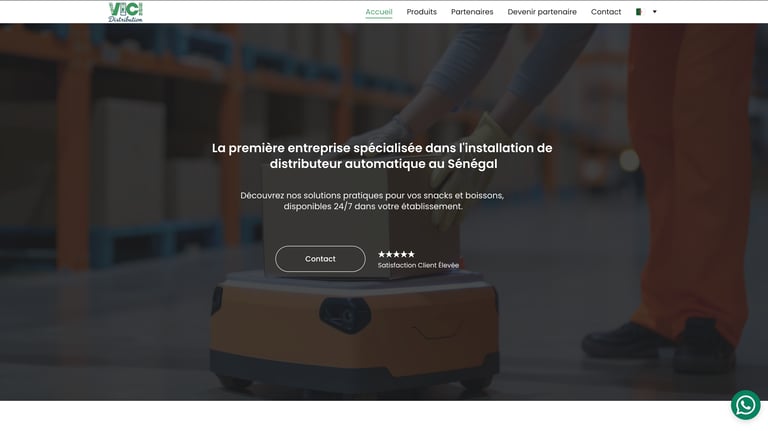This screenshot has width=768, height=431.
Task: Click the fifth rating star
Action: (411, 254)
